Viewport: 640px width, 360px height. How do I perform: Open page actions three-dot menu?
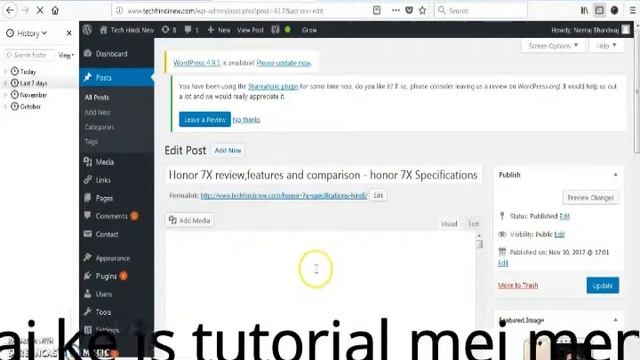(x=396, y=11)
